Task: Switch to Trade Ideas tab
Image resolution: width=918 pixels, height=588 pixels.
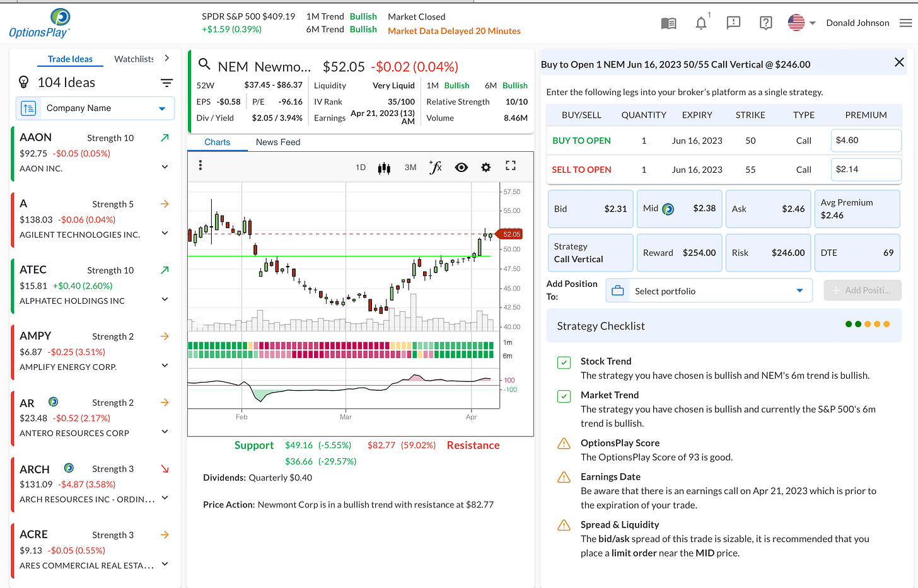Action: [x=70, y=59]
